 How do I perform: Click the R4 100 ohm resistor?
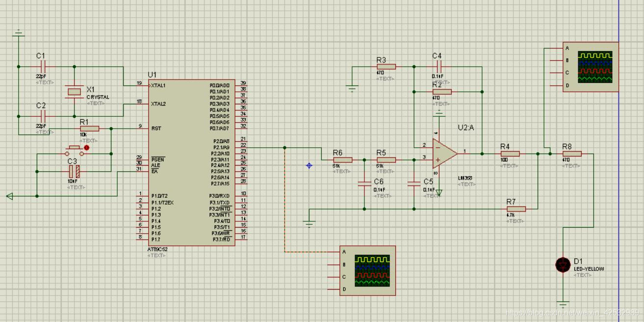(510, 154)
